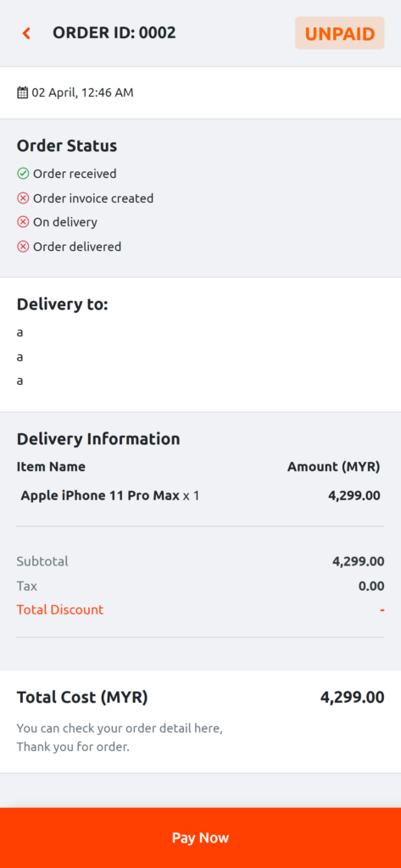Click the Subtotal row label
The height and width of the screenshot is (868, 401).
pos(42,561)
